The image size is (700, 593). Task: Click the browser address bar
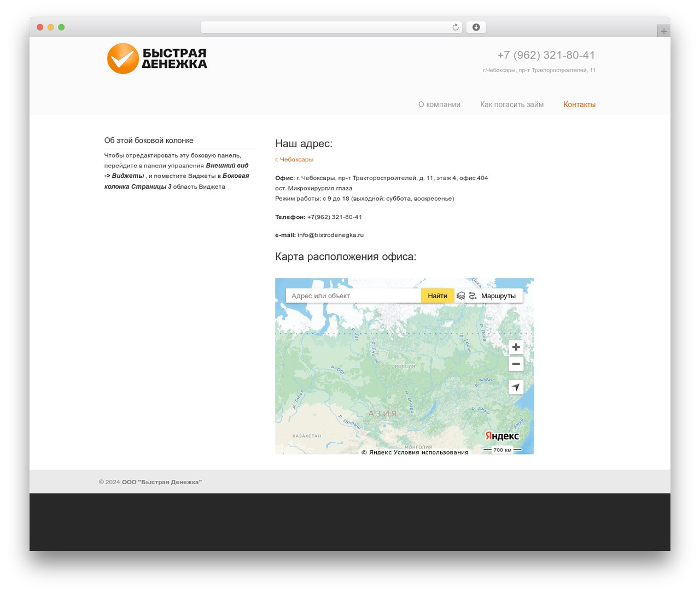coord(331,27)
